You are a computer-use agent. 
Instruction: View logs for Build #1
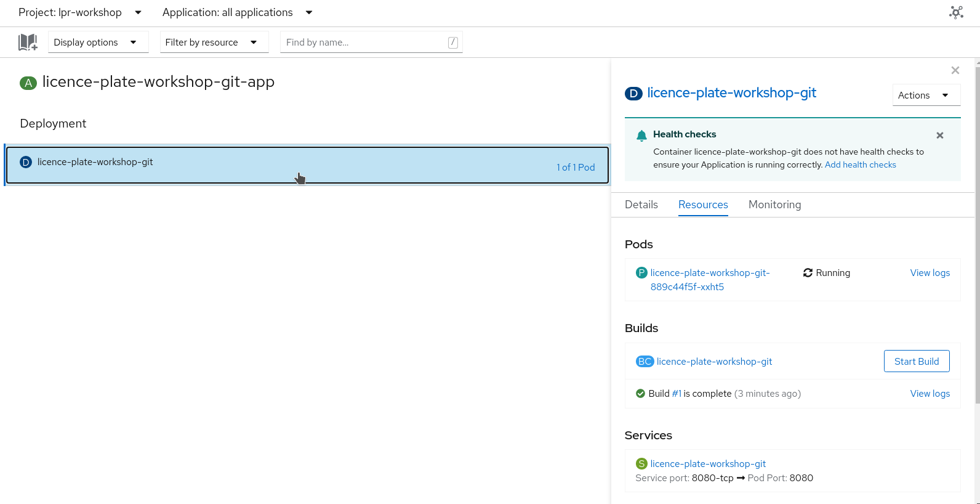pos(930,394)
